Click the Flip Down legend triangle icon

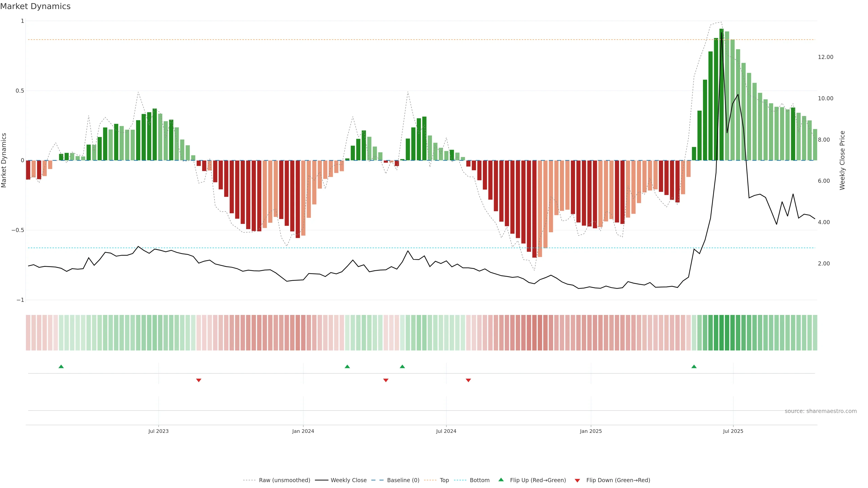(577, 480)
